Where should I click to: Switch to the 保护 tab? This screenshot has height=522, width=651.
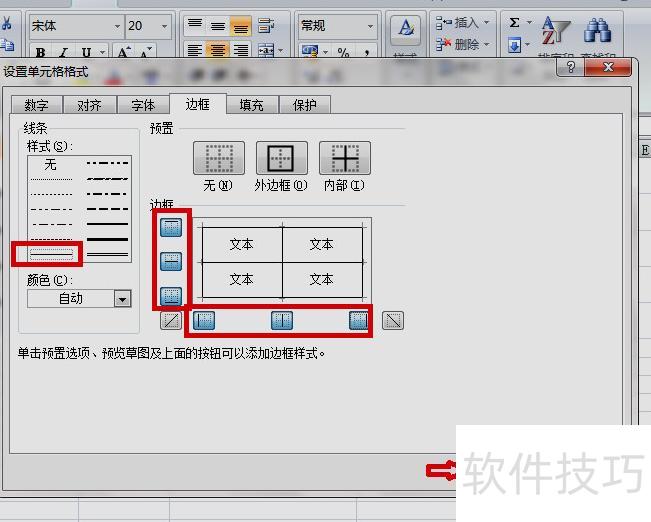[305, 105]
